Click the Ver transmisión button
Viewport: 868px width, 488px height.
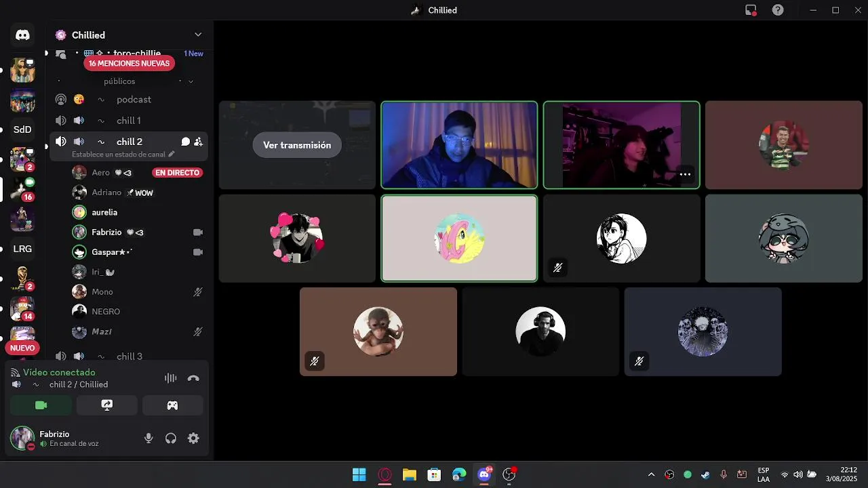coord(297,145)
